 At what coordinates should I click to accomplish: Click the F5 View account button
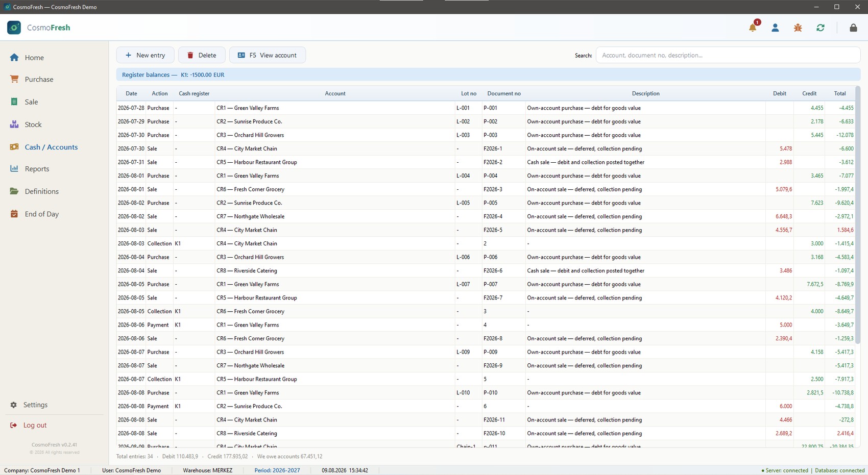[x=268, y=55]
